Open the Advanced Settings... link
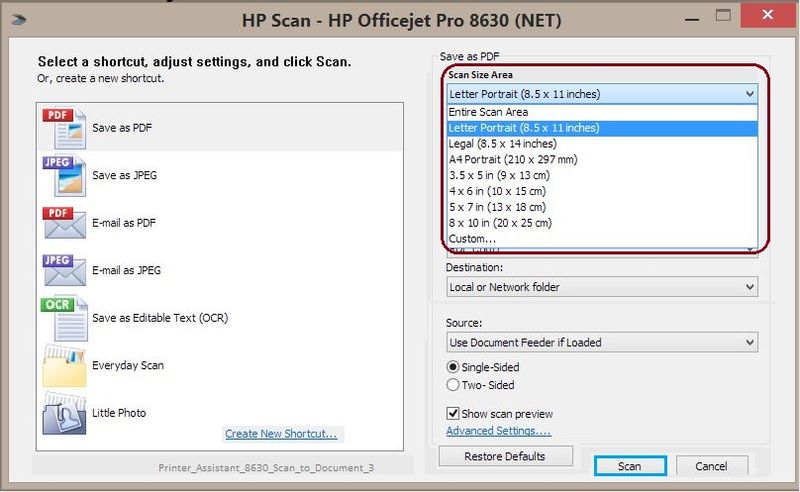 point(498,431)
